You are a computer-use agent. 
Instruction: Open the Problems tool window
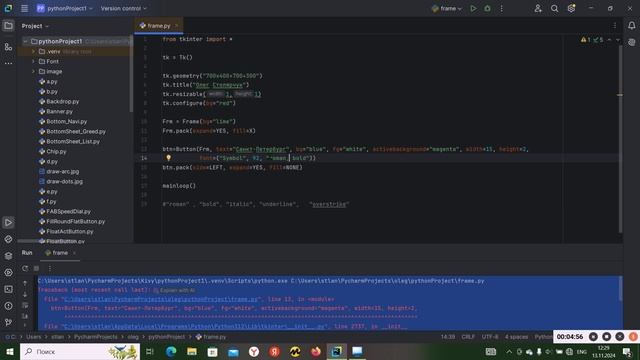click(8, 306)
